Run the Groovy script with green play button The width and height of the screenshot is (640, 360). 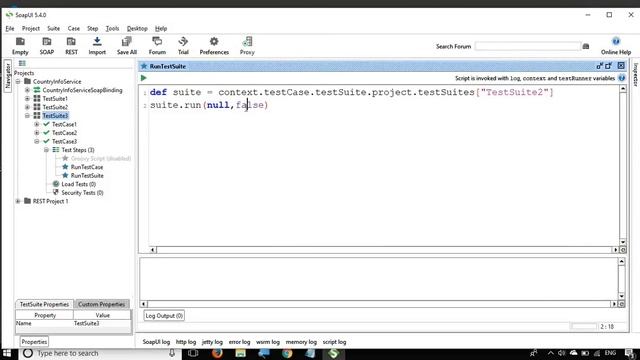pos(143,78)
